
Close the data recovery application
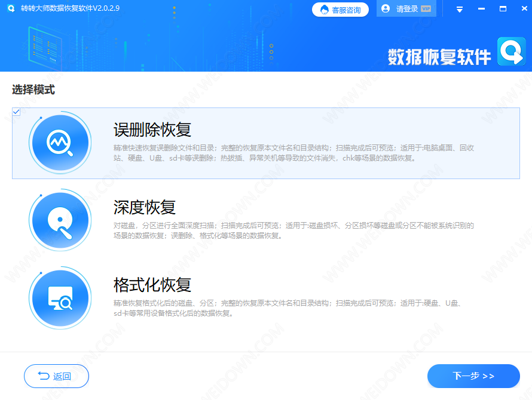tap(524, 9)
